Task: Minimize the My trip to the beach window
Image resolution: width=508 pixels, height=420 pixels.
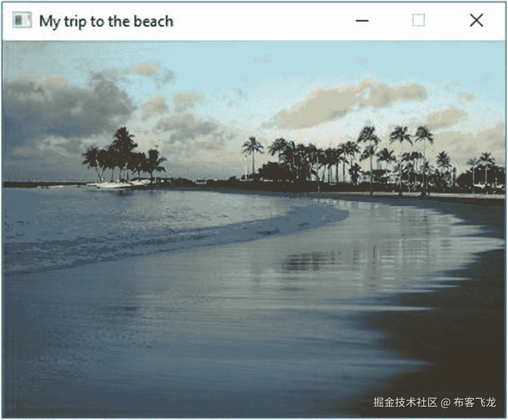Action: [x=362, y=21]
